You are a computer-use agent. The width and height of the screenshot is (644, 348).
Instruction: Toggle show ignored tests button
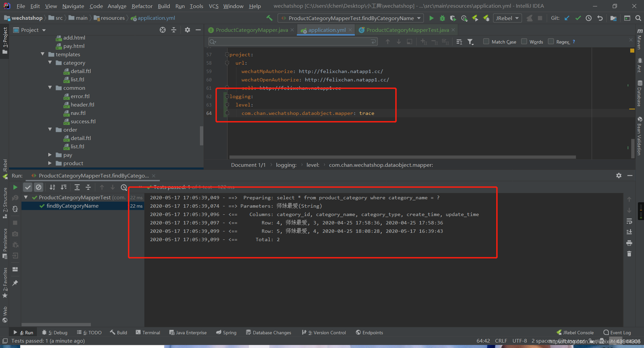click(39, 187)
